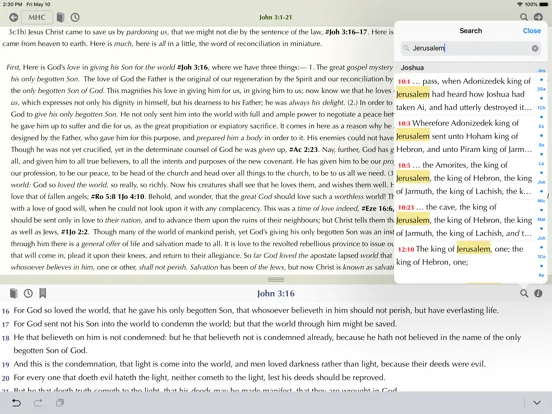
Task: Open history clock icon in lower pane
Action: (28, 293)
